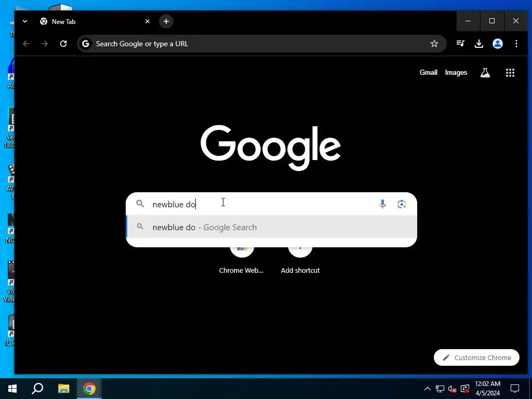The height and width of the screenshot is (399, 532).
Task: Open the Google apps grid
Action: pyautogui.click(x=510, y=73)
